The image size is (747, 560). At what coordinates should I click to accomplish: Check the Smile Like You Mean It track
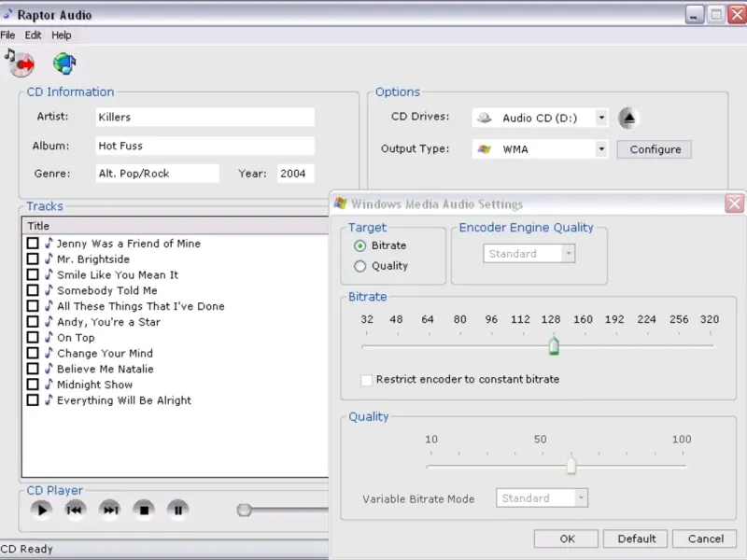click(33, 274)
